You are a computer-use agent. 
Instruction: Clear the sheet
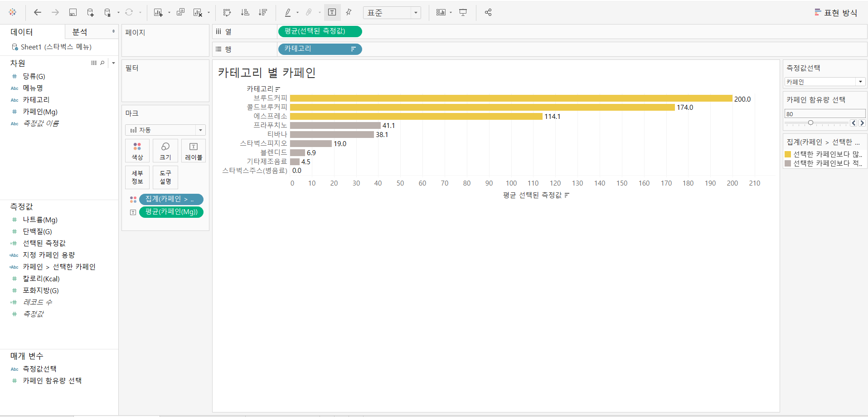pos(198,12)
